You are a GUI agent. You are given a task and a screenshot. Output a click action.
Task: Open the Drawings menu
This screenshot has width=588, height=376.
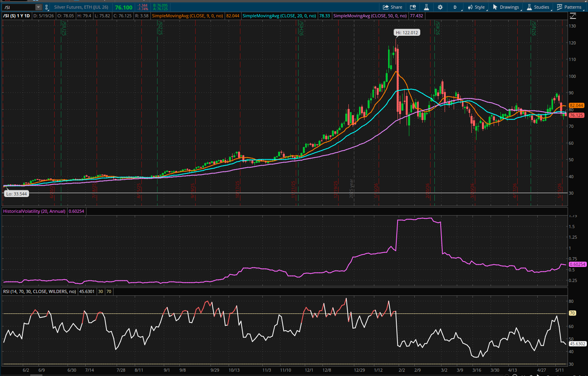click(506, 7)
